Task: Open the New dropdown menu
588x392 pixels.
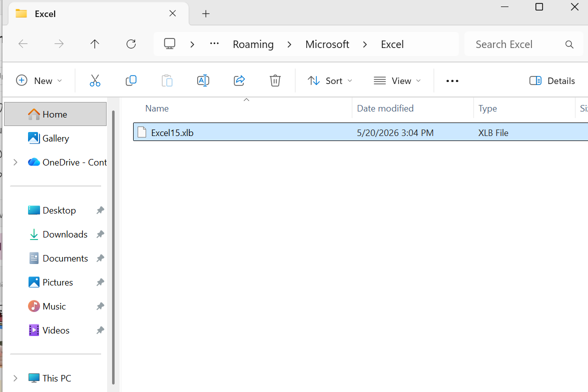Action: coord(39,80)
